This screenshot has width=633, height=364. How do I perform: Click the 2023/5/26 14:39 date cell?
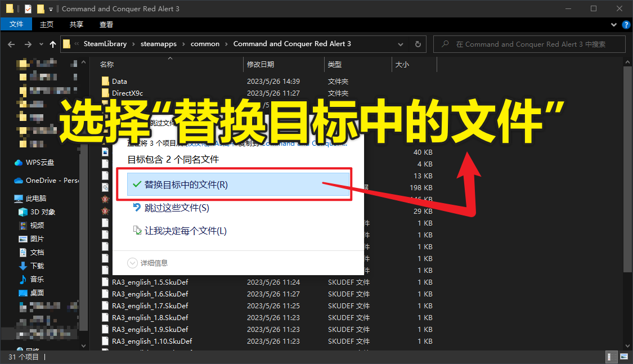[x=273, y=81]
